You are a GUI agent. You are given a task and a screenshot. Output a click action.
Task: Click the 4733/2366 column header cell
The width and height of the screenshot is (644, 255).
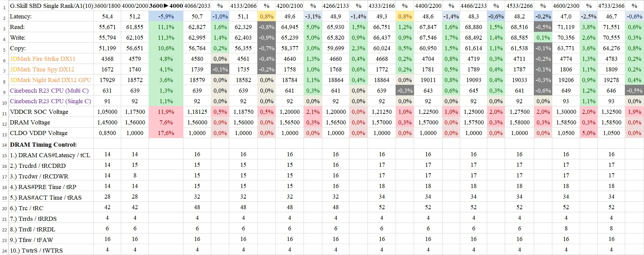coord(611,6)
